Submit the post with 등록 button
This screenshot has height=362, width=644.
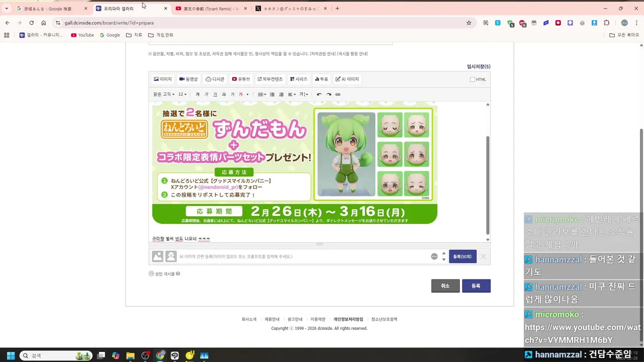pyautogui.click(x=476, y=286)
